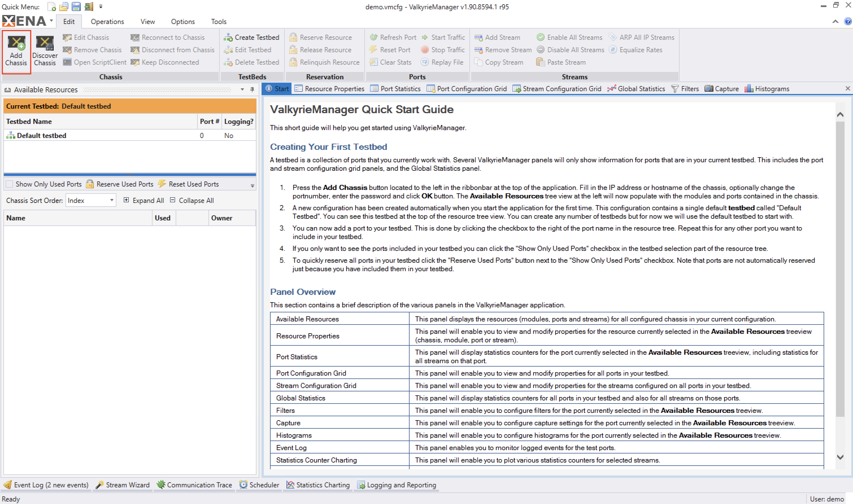
Task: Open the Port Statistics tab
Action: (x=395, y=89)
